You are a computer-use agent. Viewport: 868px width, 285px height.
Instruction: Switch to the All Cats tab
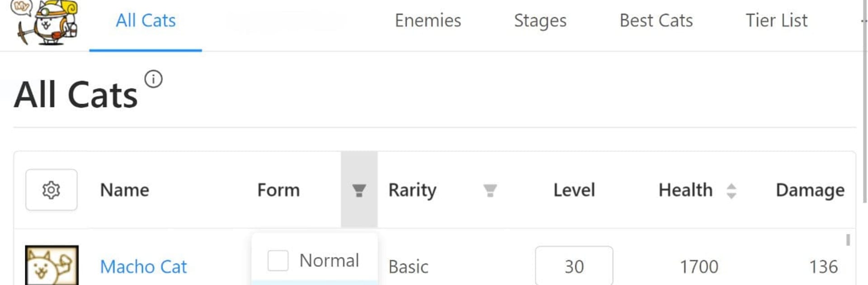(146, 21)
